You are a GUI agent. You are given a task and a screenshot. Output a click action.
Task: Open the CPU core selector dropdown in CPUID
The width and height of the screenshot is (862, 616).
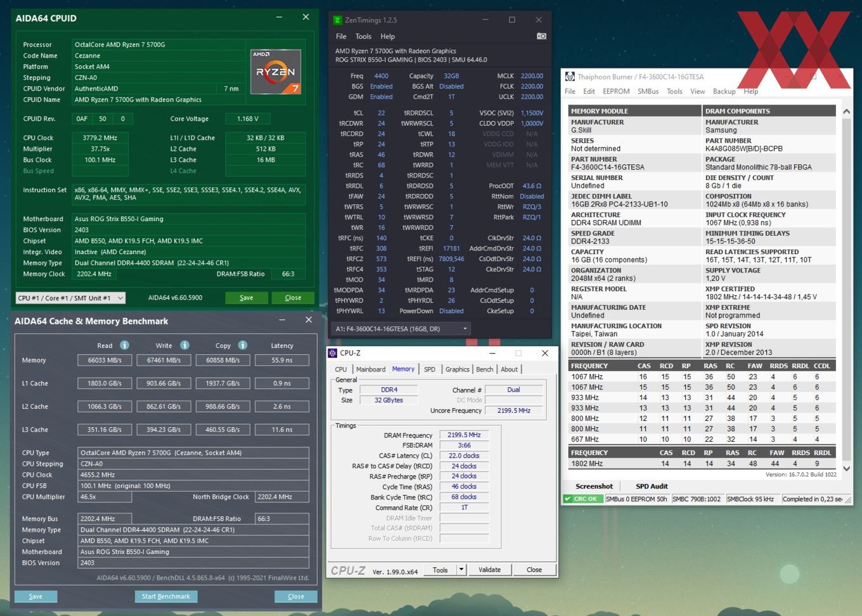[70, 298]
